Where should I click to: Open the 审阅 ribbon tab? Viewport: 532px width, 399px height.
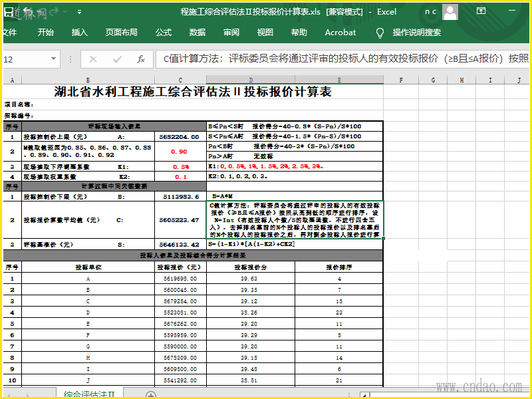point(231,33)
